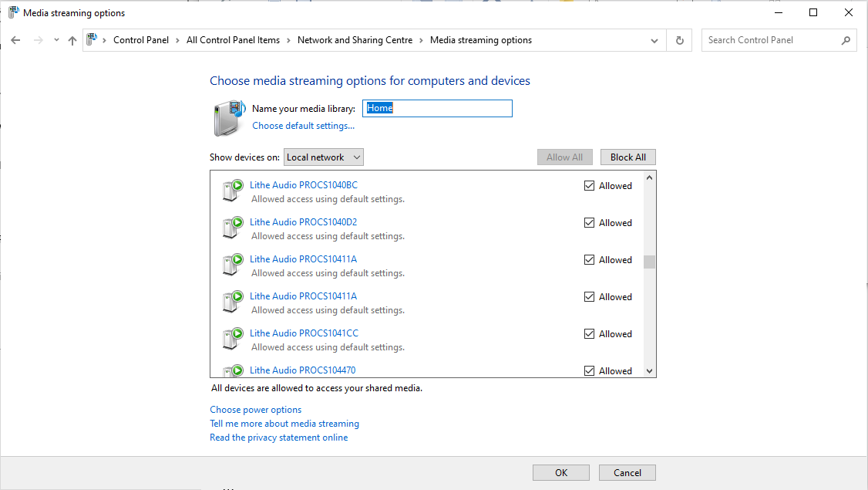The image size is (868, 490).
Task: Click the search magnifier icon
Action: click(x=846, y=40)
